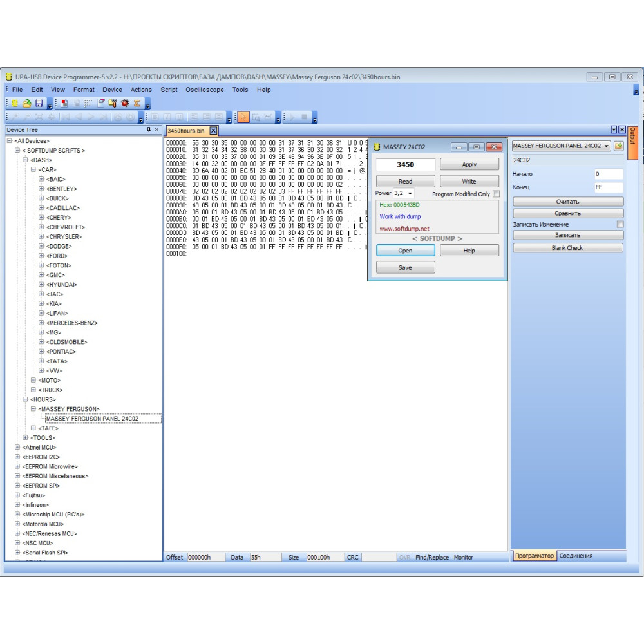Expand the <Atmel MCU> tree node

(x=17, y=447)
